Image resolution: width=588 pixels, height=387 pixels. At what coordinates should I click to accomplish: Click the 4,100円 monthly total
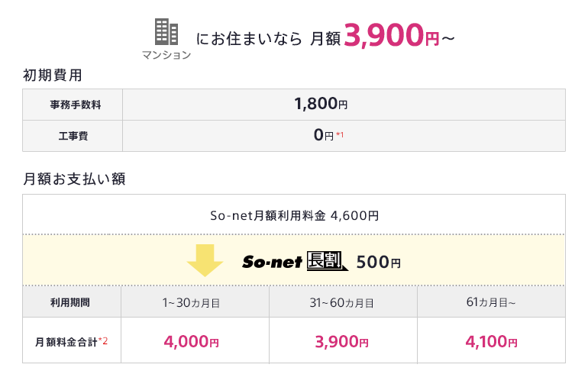(491, 341)
